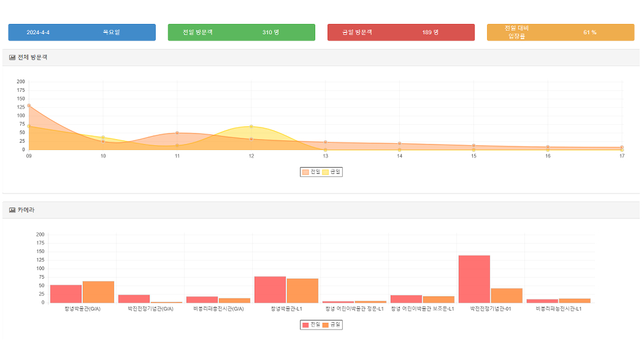Click the tallest red bar in camera chart
The width and height of the screenshot is (644, 362).
coord(474,279)
